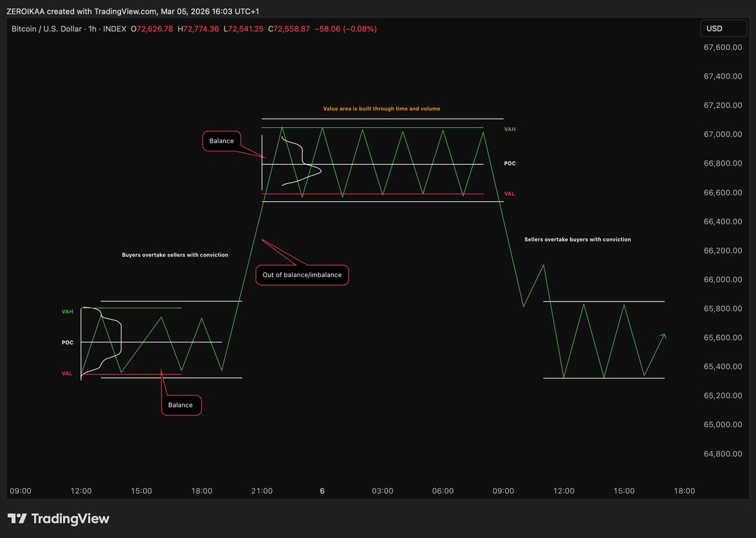The image size is (756, 538).
Task: Select the Buyers overtake sellers with conviction note
Action: click(x=175, y=255)
